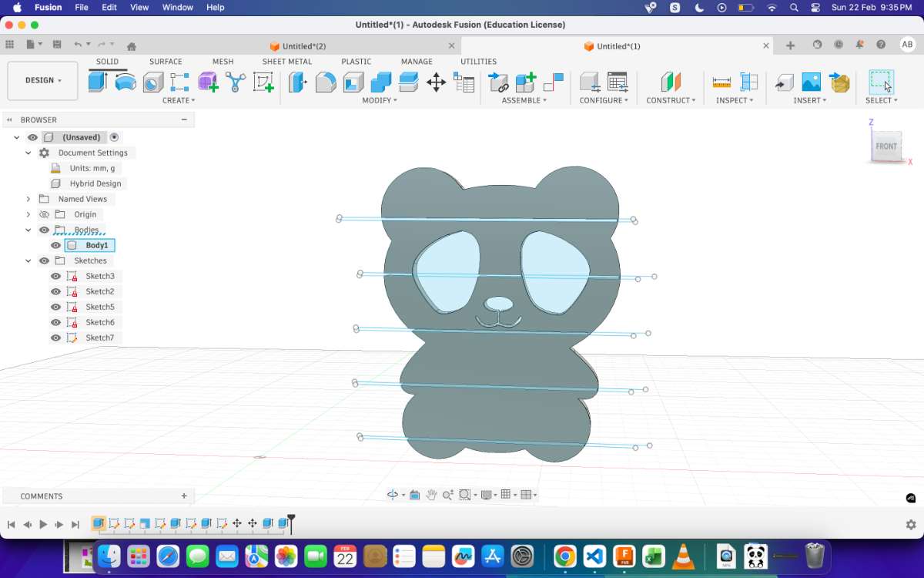Image resolution: width=924 pixels, height=578 pixels.
Task: Open the CREATE menu label
Action: tap(178, 100)
